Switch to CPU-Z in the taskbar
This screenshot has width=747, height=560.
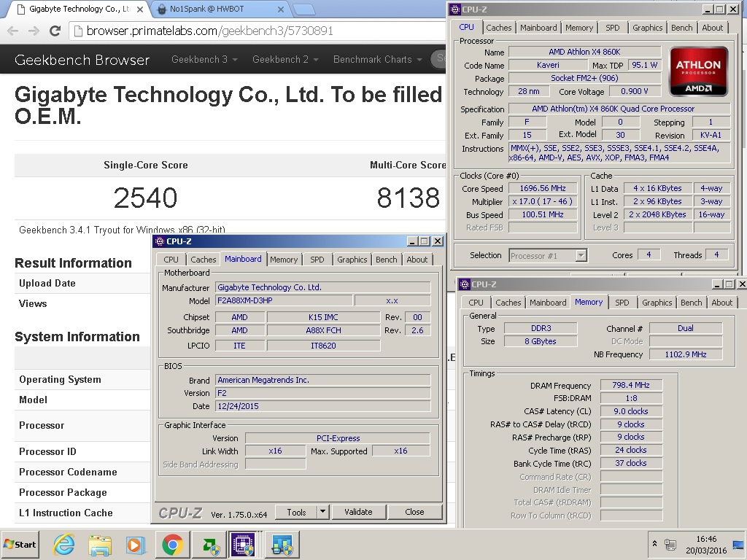pyautogui.click(x=243, y=544)
